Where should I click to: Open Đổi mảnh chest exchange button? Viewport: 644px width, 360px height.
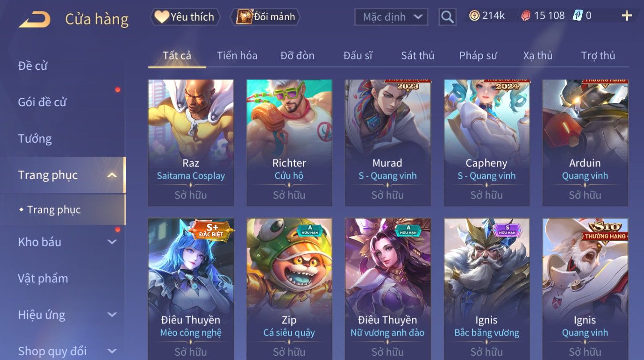point(266,17)
